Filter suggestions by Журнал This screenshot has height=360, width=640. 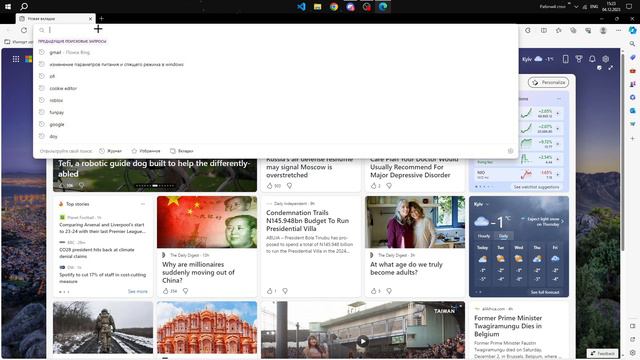click(x=111, y=151)
